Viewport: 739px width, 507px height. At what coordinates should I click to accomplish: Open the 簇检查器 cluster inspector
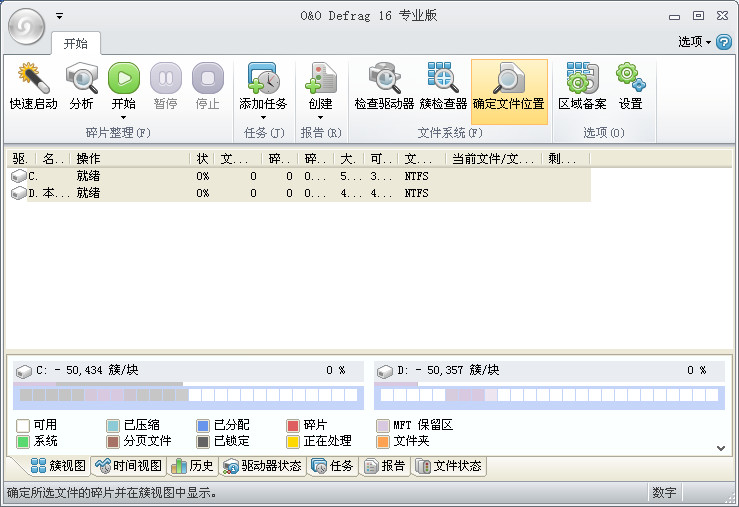point(443,87)
